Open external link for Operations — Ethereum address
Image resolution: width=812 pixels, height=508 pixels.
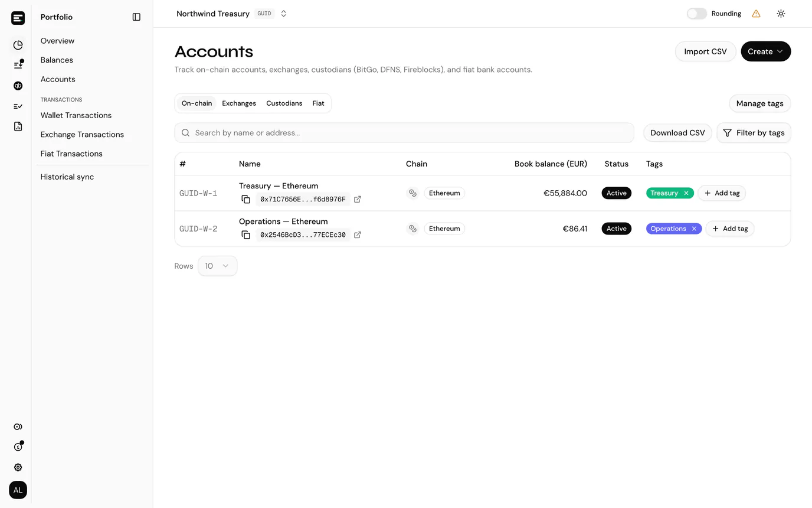click(x=358, y=235)
